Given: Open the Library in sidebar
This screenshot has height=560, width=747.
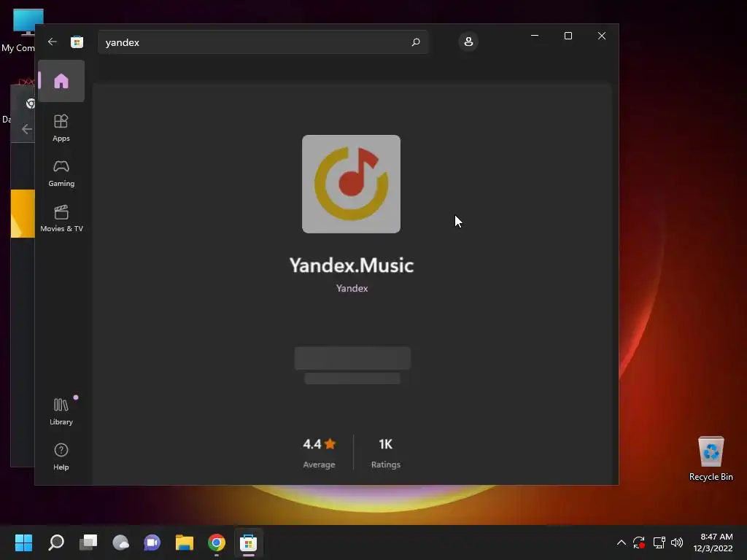Looking at the screenshot, I should (61, 411).
